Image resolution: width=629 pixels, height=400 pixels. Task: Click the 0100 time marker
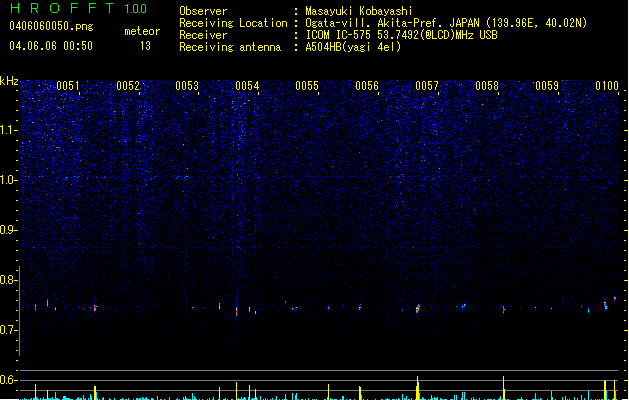click(x=607, y=85)
